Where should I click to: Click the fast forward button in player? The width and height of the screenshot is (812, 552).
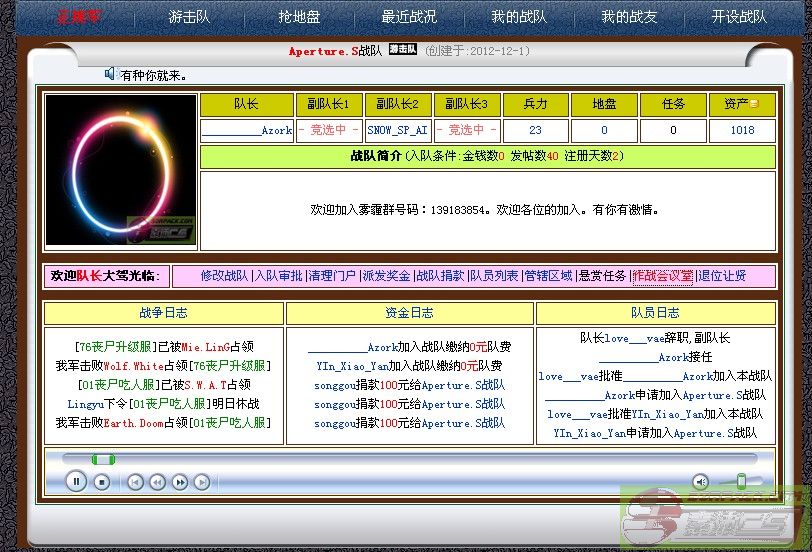click(180, 482)
